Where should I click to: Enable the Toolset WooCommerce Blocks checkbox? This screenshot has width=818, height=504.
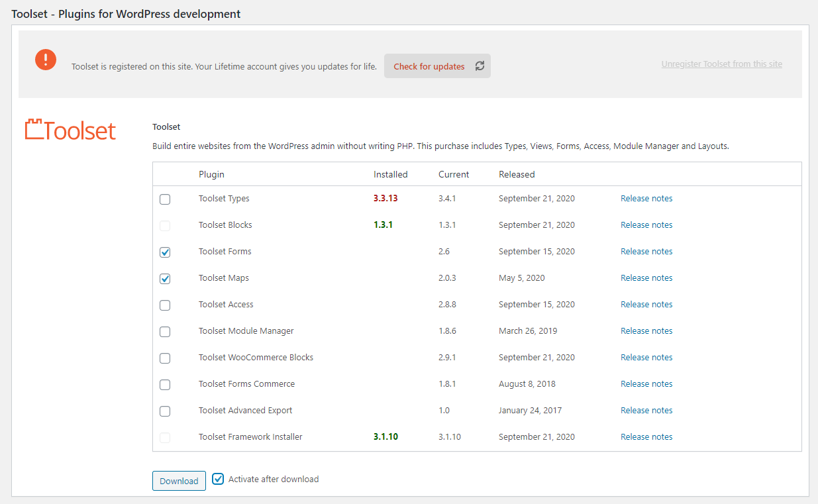(x=165, y=358)
